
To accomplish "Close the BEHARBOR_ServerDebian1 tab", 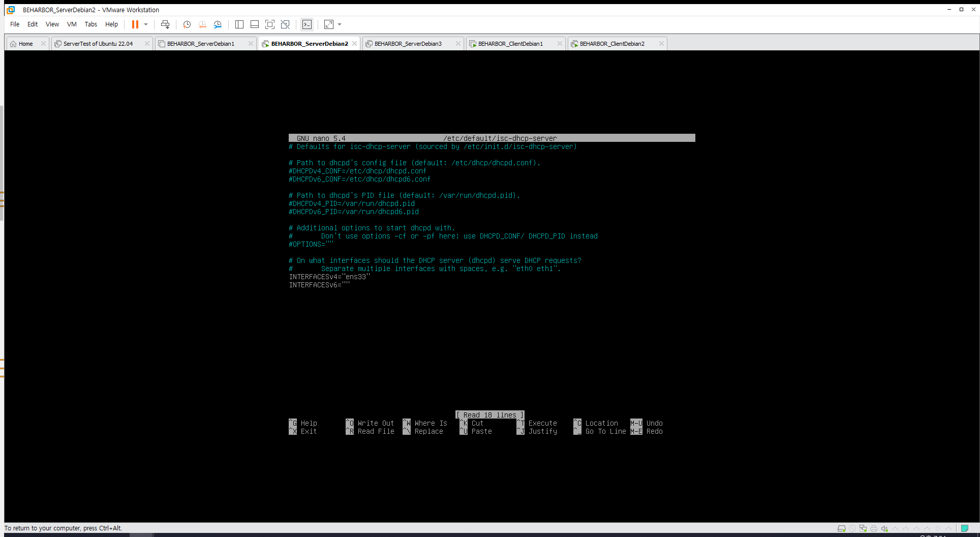I will (x=251, y=44).
